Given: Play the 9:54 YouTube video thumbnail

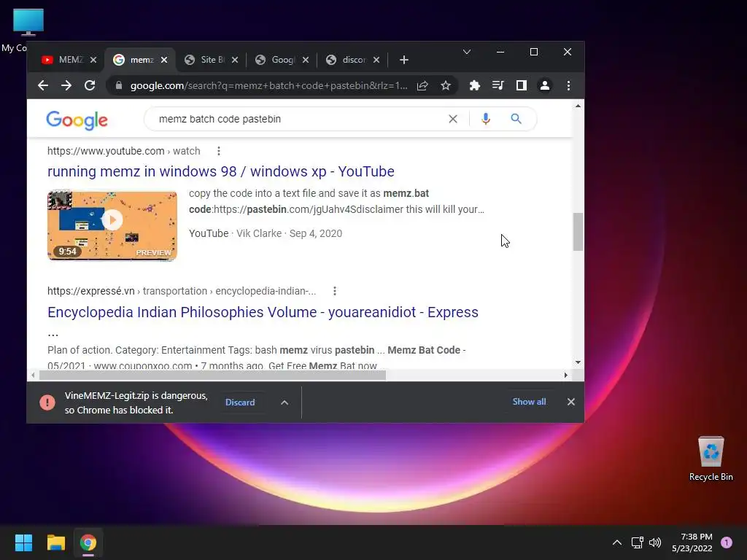Looking at the screenshot, I should [112, 225].
